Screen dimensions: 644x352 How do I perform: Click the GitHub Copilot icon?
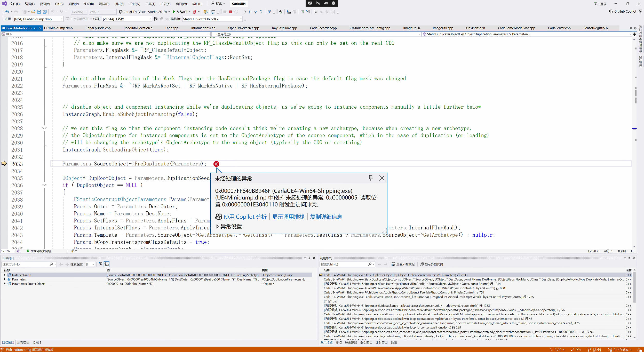[x=611, y=12]
